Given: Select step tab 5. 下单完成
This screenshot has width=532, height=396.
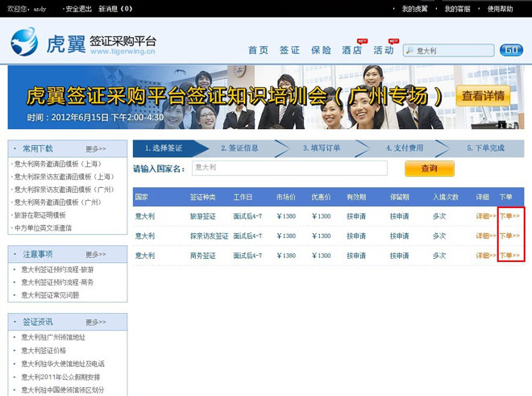Looking at the screenshot, I should pos(485,148).
